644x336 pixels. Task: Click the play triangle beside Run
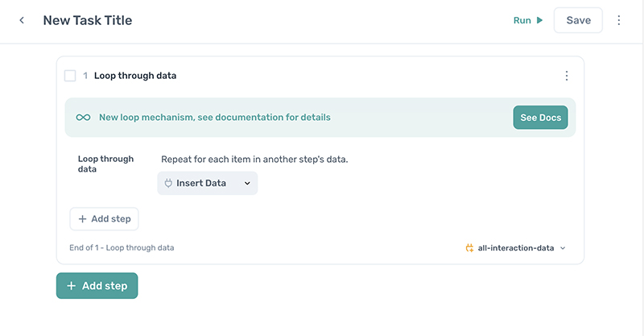pos(539,21)
